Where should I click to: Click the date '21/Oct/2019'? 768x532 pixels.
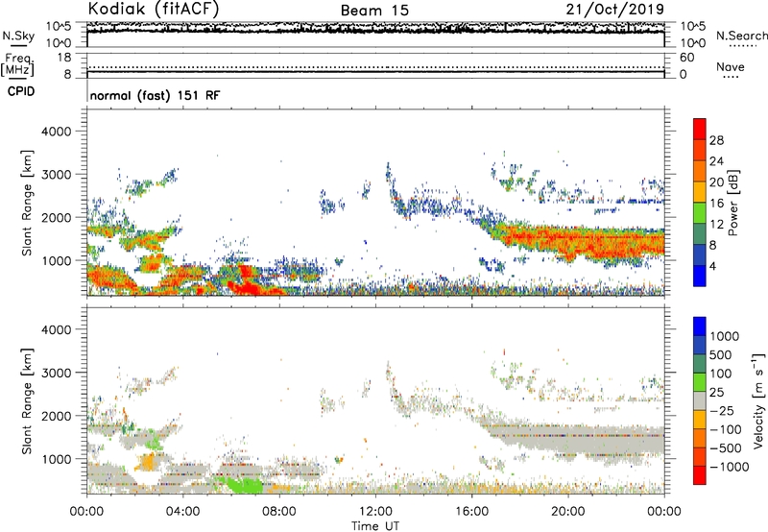click(x=615, y=10)
